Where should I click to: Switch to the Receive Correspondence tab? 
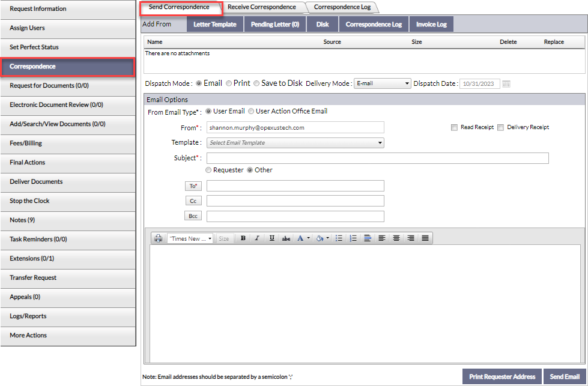pyautogui.click(x=262, y=7)
